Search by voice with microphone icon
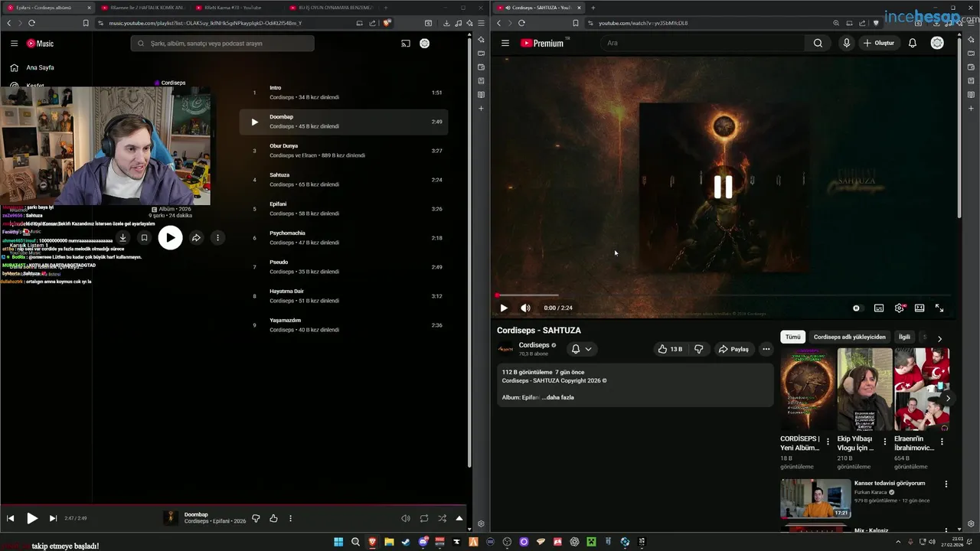980x551 pixels. point(846,43)
